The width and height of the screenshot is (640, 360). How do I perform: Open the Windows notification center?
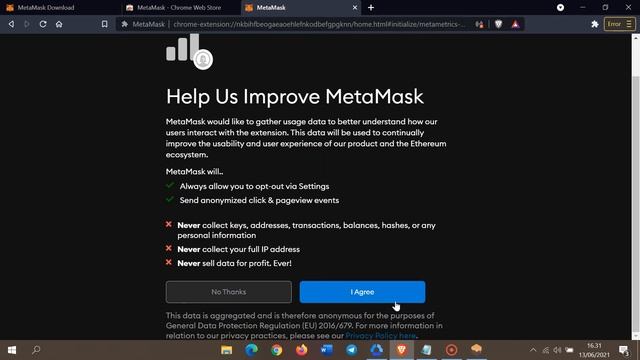click(x=624, y=350)
